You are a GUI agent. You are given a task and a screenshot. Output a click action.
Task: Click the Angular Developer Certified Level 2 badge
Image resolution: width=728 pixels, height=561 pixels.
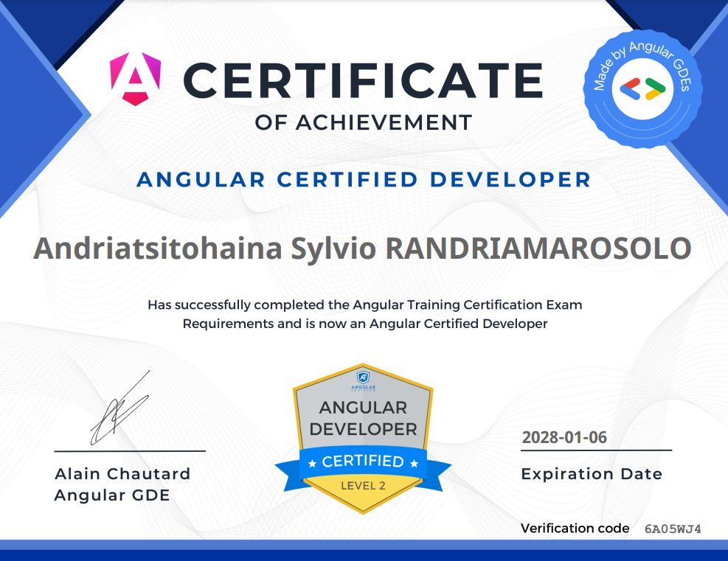363,439
